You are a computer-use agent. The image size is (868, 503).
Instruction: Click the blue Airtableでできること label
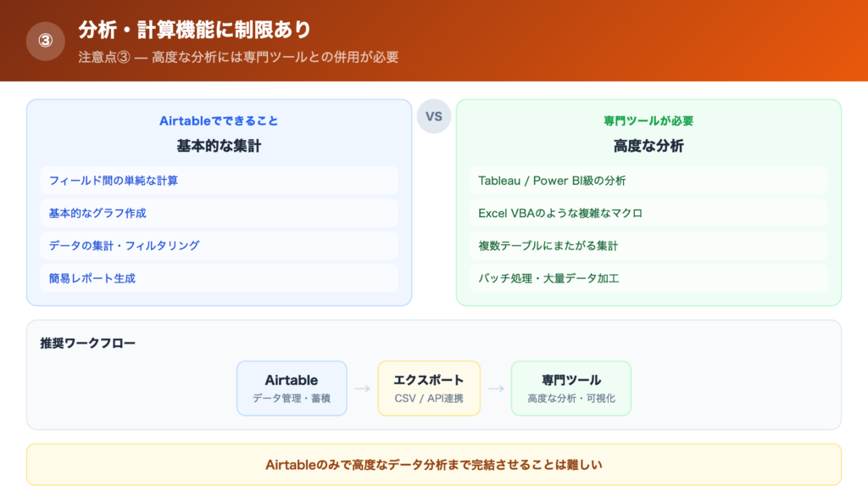coord(220,120)
